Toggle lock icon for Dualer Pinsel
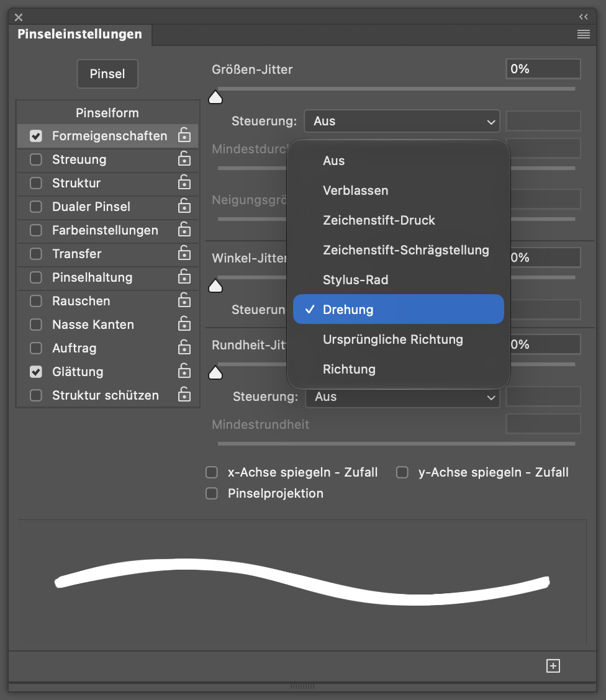The height and width of the screenshot is (700, 606). [184, 206]
